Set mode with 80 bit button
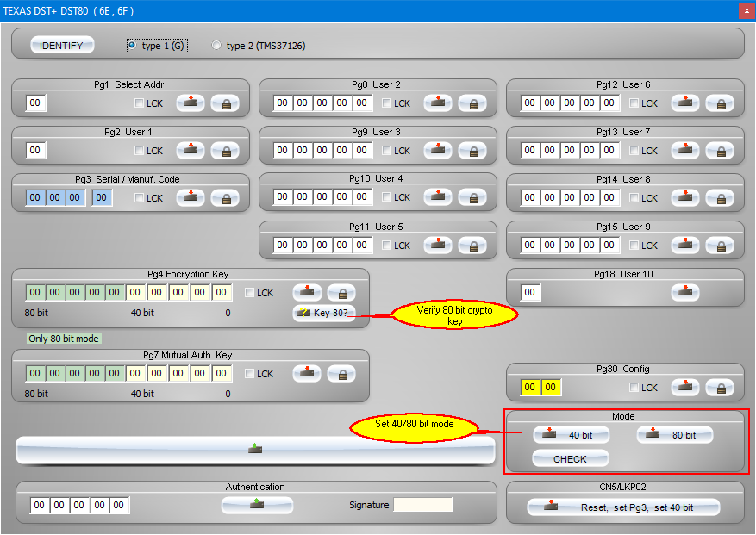756x535 pixels. [x=674, y=435]
